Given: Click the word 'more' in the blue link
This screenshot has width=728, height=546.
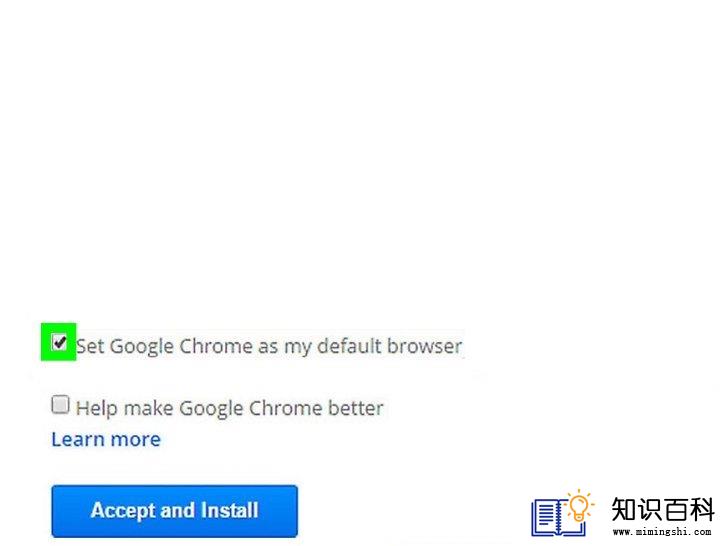Looking at the screenshot, I should pyautogui.click(x=136, y=440).
